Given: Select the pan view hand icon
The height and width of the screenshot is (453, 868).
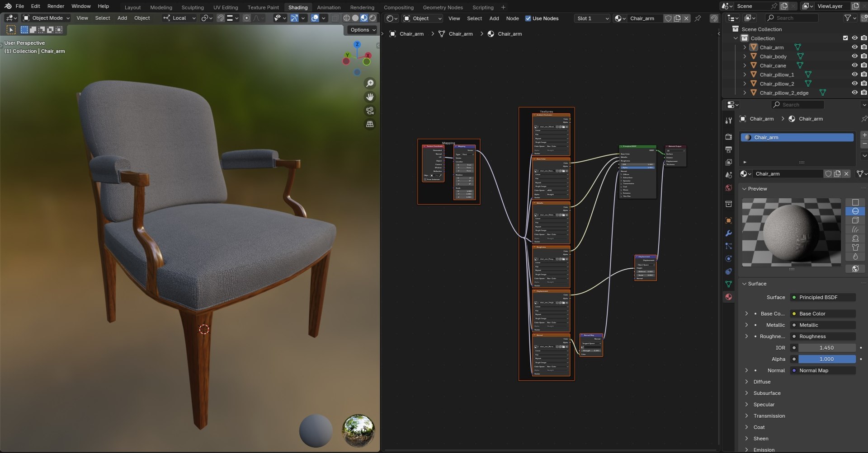Looking at the screenshot, I should [x=370, y=97].
